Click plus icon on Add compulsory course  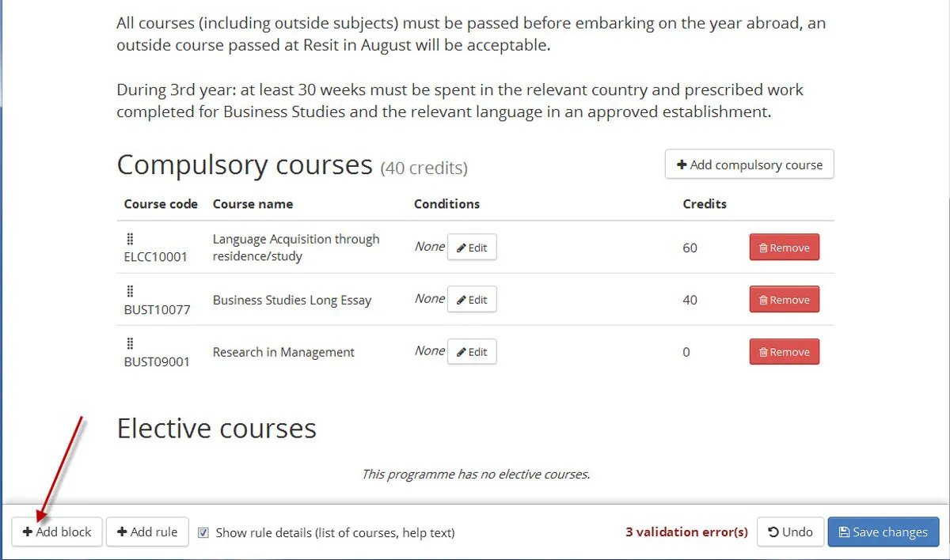682,165
